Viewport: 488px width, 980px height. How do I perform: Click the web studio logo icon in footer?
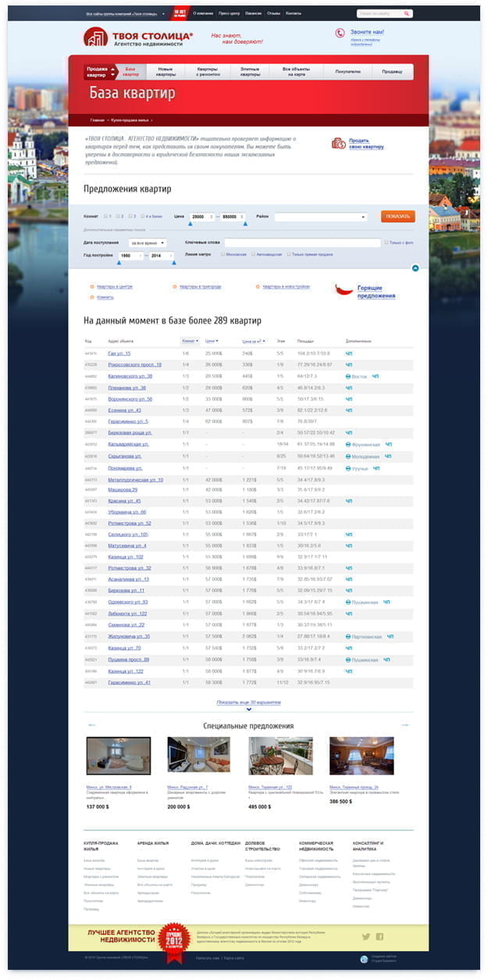pyautogui.click(x=365, y=959)
